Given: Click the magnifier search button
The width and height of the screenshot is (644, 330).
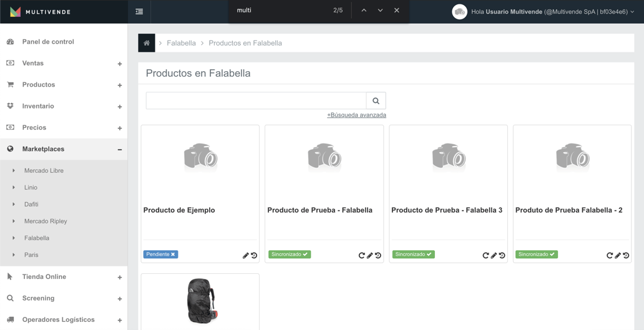Looking at the screenshot, I should pos(376,100).
